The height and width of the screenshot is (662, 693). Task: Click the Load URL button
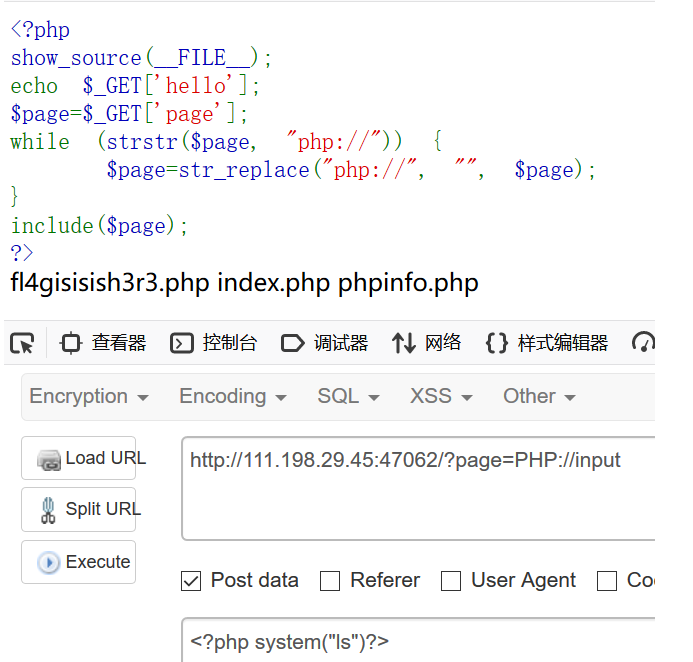click(79, 458)
